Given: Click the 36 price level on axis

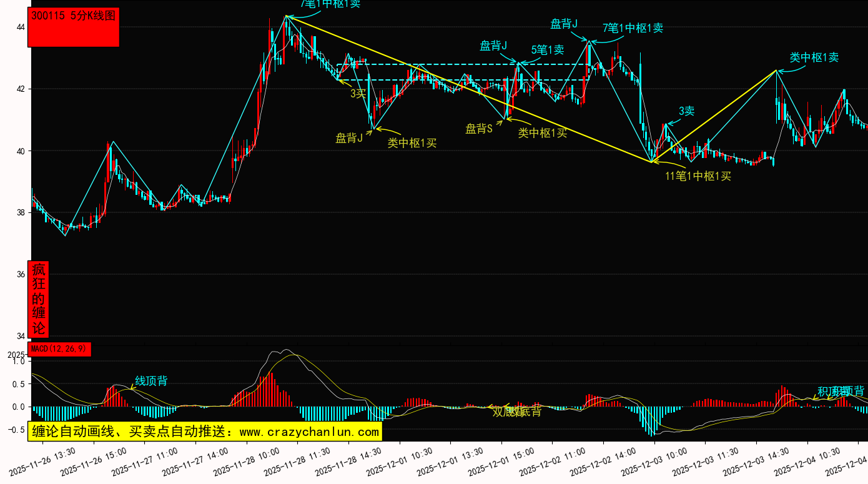Looking at the screenshot, I should (x=20, y=274).
